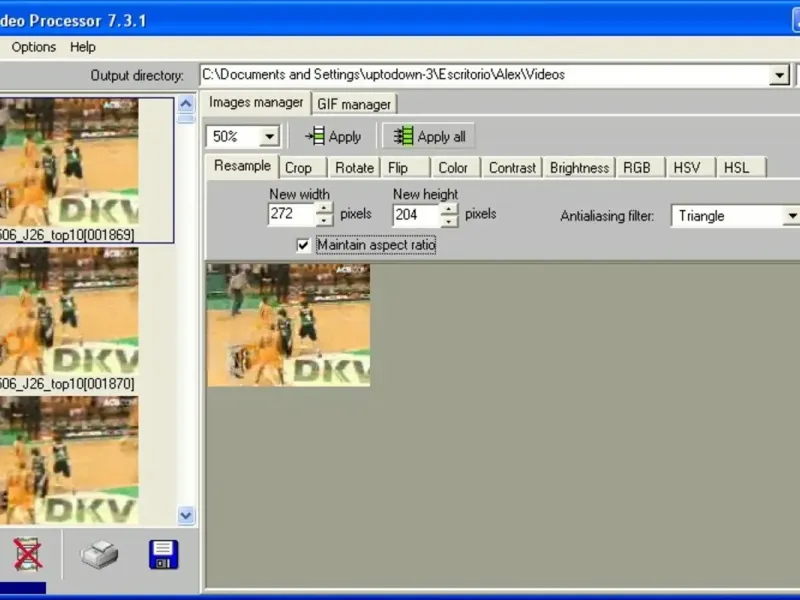Click the Apply button with film icon

click(x=333, y=137)
